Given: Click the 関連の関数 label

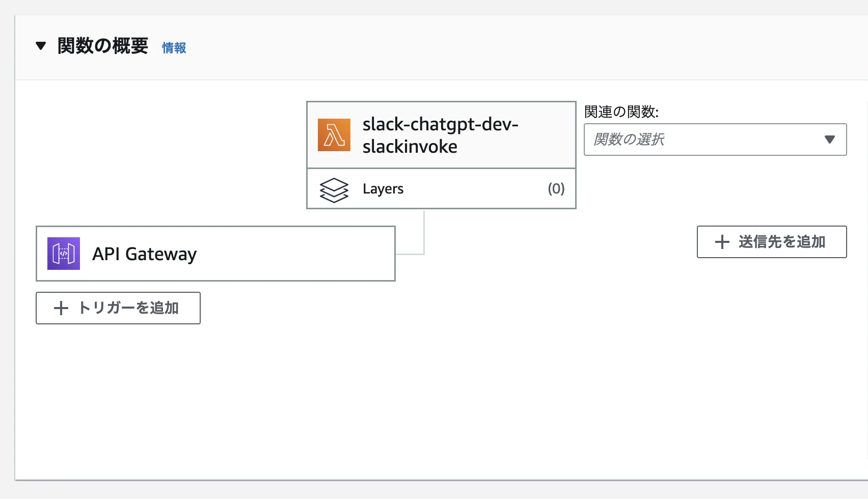Looking at the screenshot, I should coord(621,112).
